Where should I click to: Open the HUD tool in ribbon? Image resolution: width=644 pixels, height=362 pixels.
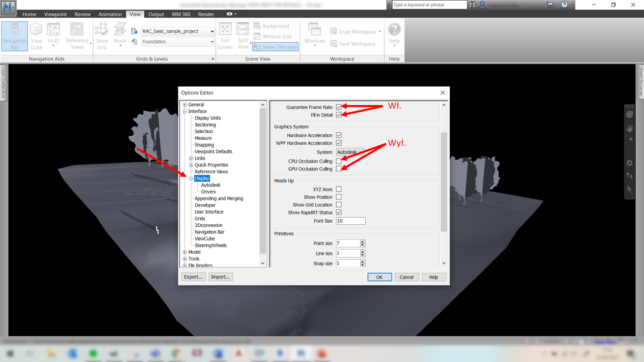[x=53, y=35]
